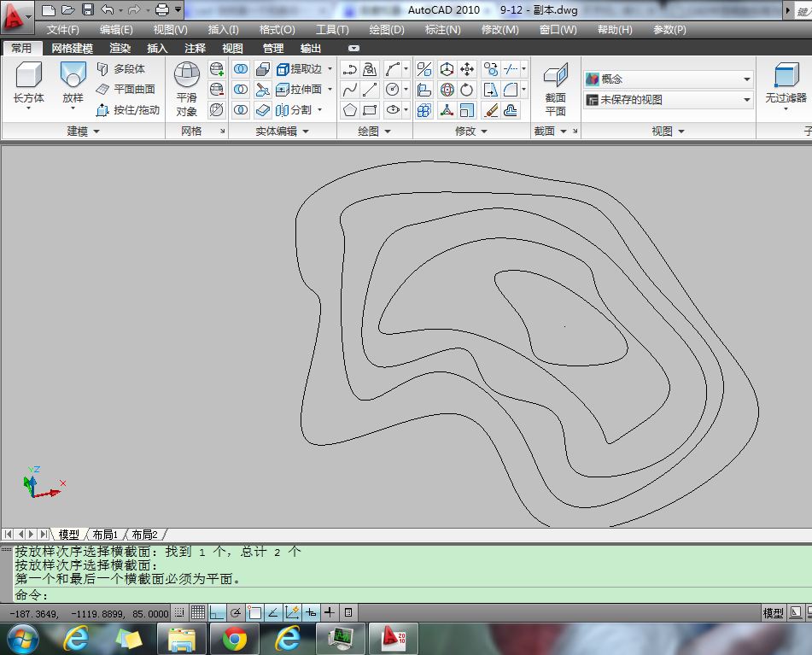The width and height of the screenshot is (812, 655).
Task: Toggle polar tracking in status bar
Action: tap(236, 613)
